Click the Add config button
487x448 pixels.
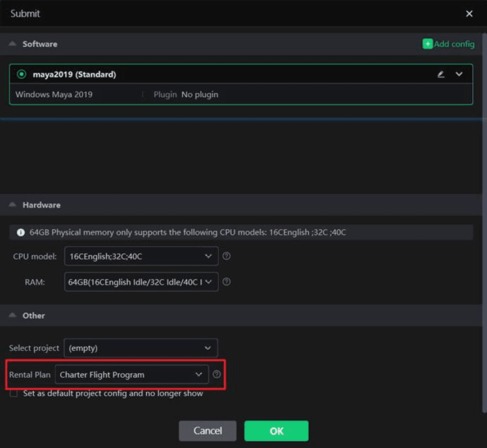click(x=448, y=44)
